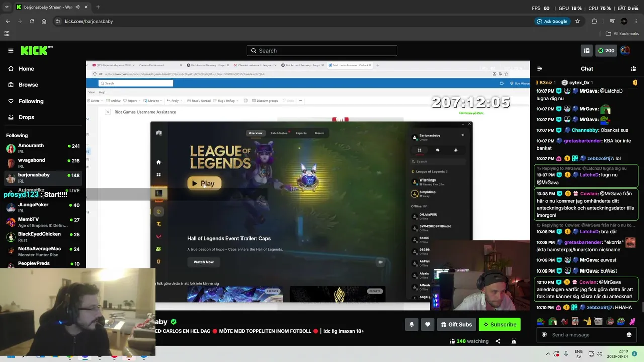This screenshot has height=362, width=644.
Task: Open the Kick hamburger sidebar menu
Action: pos(11,51)
